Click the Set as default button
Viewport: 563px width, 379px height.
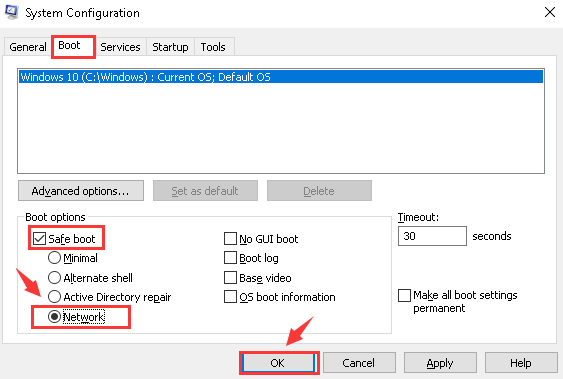click(x=205, y=191)
